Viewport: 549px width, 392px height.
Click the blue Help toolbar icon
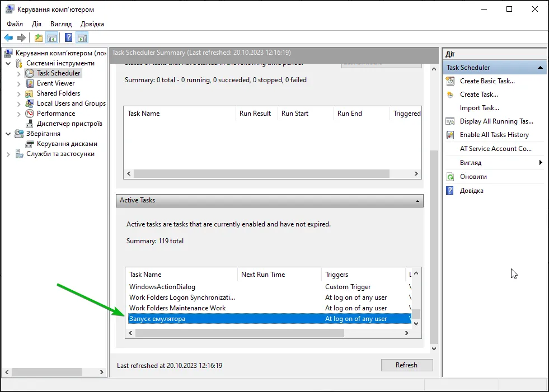tap(69, 37)
